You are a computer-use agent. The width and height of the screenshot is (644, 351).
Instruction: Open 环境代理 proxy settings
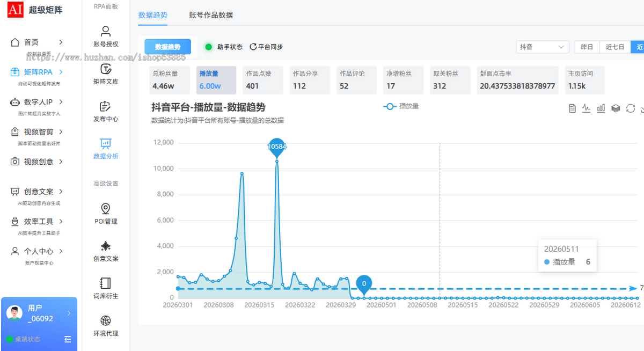point(106,326)
